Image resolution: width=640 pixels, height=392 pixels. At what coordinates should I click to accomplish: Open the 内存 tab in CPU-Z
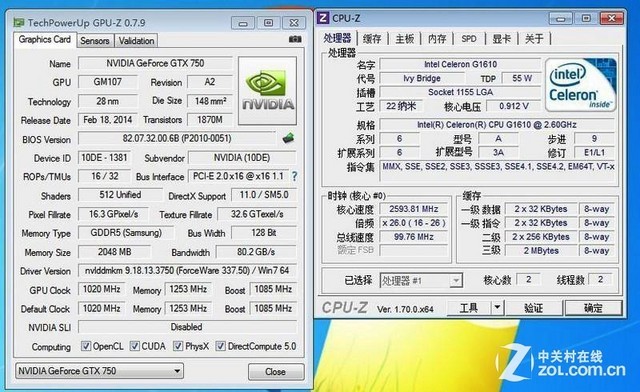pyautogui.click(x=437, y=39)
